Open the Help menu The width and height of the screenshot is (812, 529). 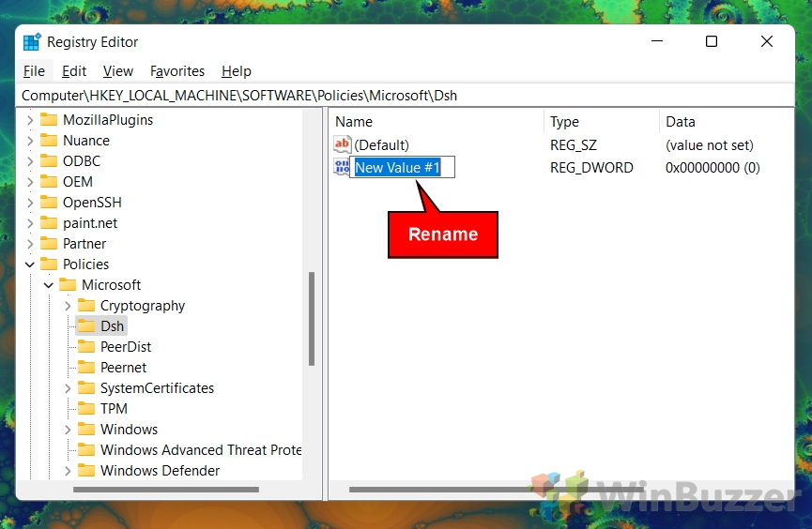[x=237, y=71]
